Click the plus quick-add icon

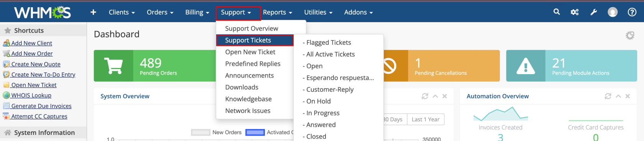[93, 12]
